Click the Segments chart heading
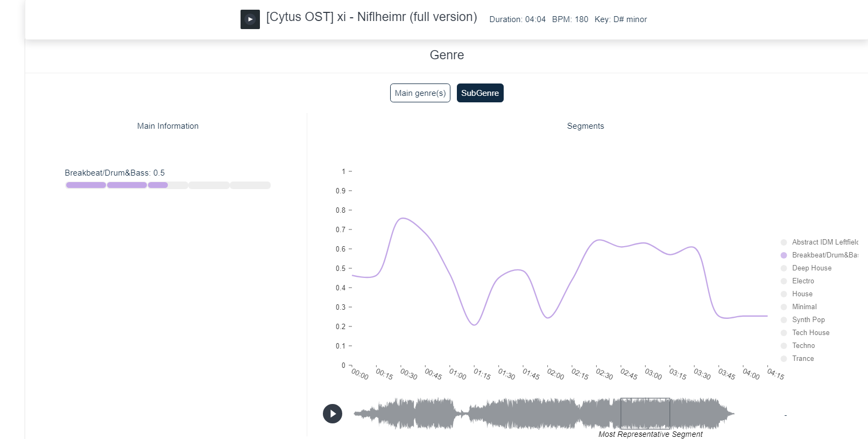Viewport: 868px width, 439px height. [585, 126]
